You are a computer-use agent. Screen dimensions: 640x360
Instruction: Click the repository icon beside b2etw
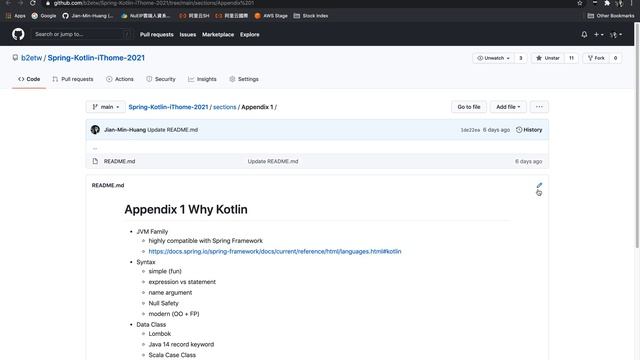point(15,58)
